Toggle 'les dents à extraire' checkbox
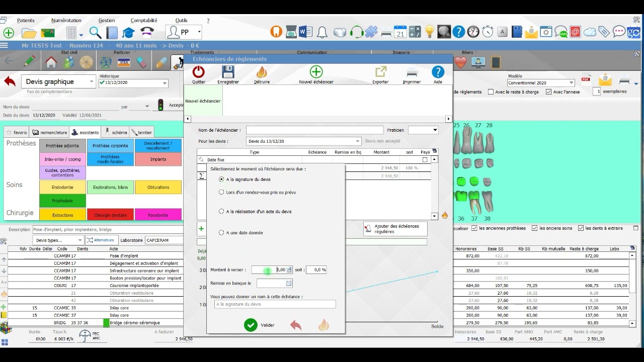The height and width of the screenshot is (362, 644). point(581,228)
